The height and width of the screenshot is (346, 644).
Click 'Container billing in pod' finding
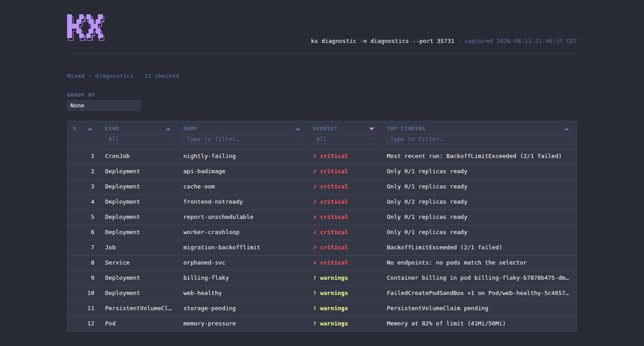478,278
